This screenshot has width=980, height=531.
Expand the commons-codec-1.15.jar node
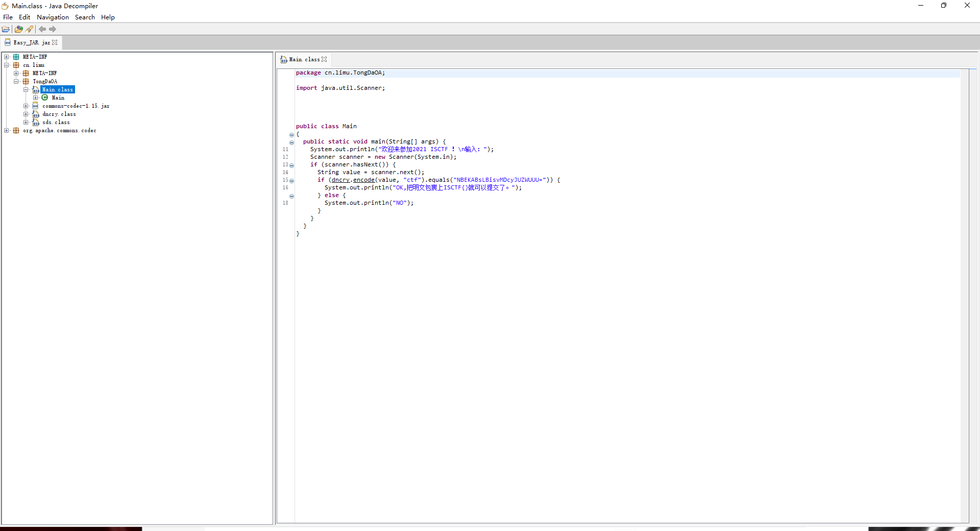tap(26, 106)
